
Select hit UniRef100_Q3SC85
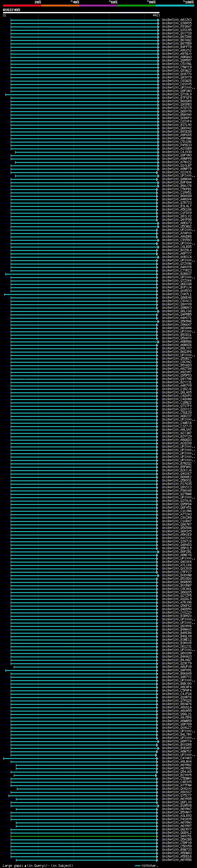(x=177, y=30)
